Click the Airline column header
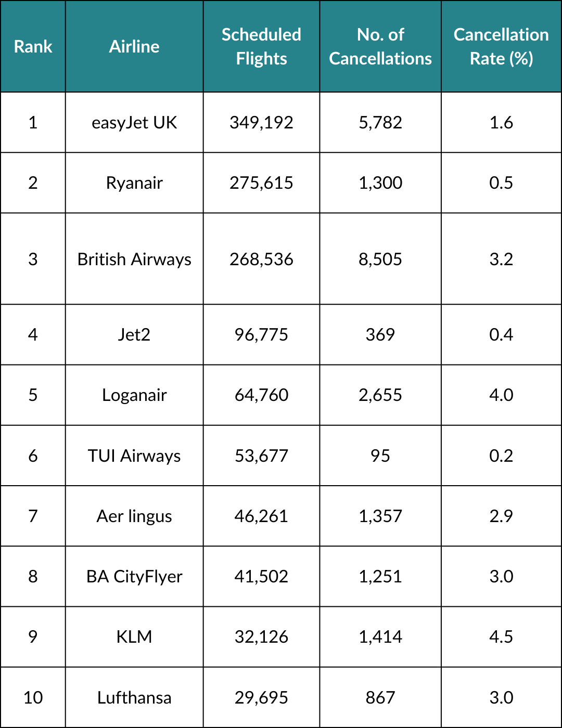Image resolution: width=562 pixels, height=728 pixels. [134, 47]
